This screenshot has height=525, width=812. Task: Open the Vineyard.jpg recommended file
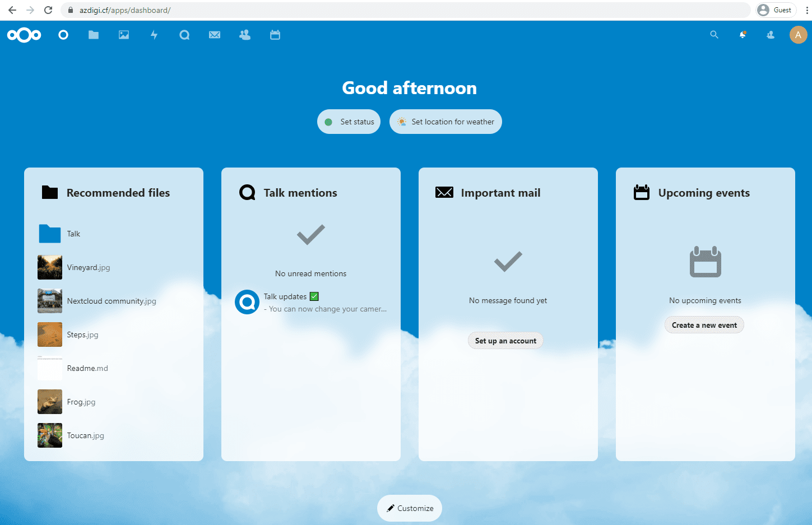point(87,267)
